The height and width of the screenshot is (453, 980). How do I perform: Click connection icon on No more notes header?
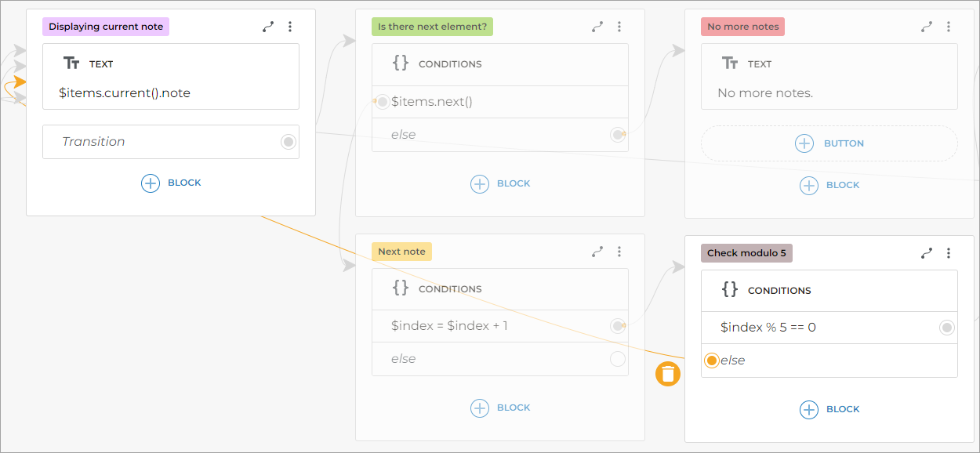[927, 27]
